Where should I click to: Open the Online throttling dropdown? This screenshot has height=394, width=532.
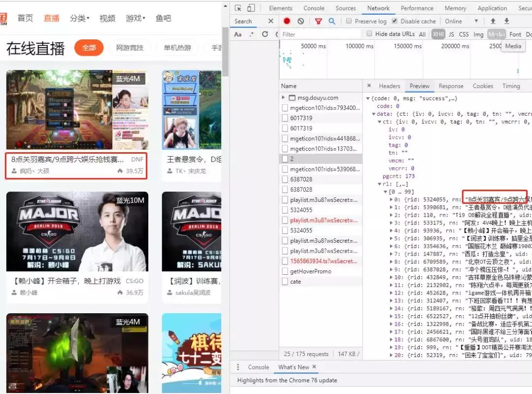(x=461, y=21)
